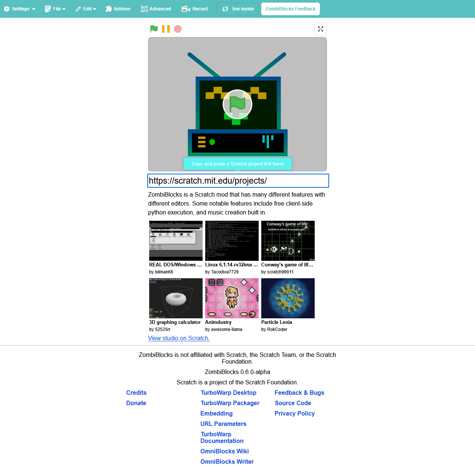The height and width of the screenshot is (476, 475).
Task: Open the TurboWarp Packager link
Action: click(x=230, y=403)
